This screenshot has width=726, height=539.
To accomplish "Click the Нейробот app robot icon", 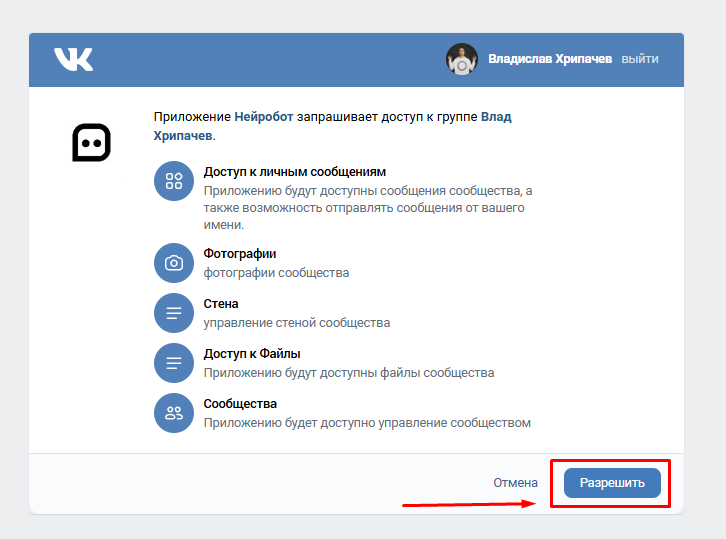I will point(92,142).
